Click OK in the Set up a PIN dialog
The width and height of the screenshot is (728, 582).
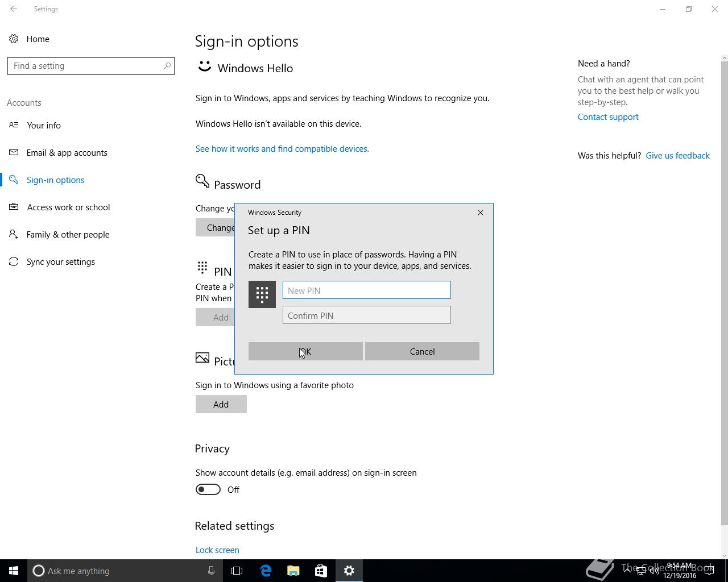305,351
